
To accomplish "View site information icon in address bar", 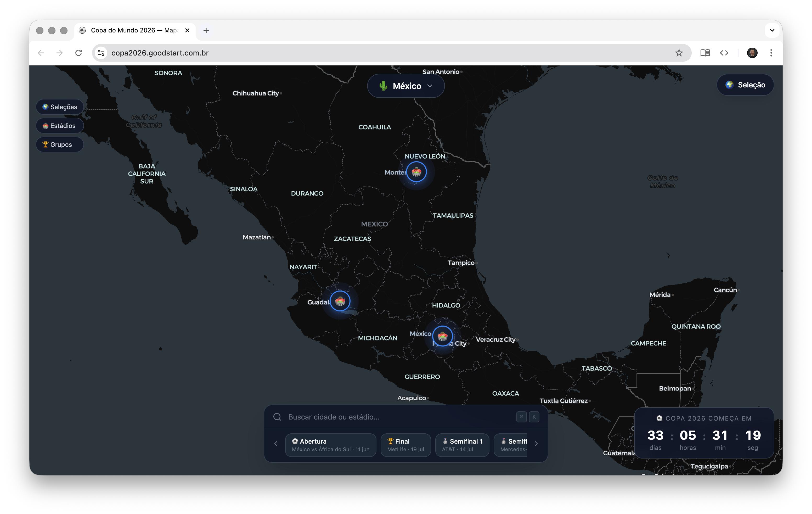I will point(101,53).
